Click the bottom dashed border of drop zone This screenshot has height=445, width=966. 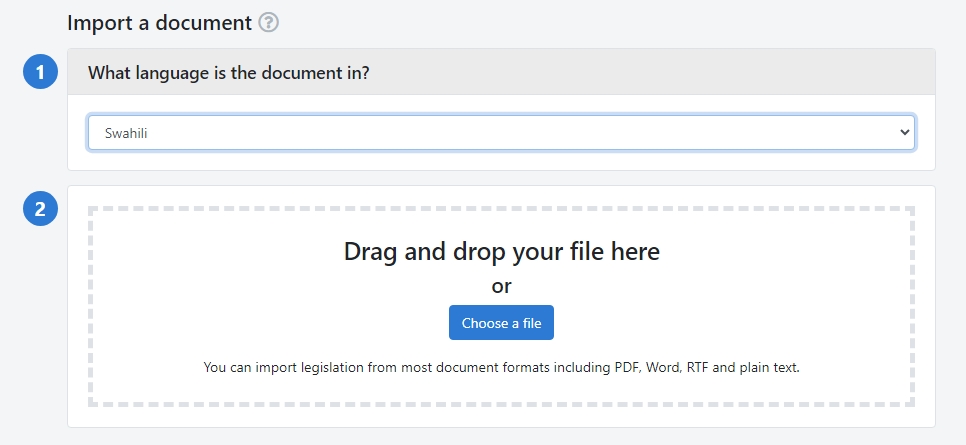501,403
